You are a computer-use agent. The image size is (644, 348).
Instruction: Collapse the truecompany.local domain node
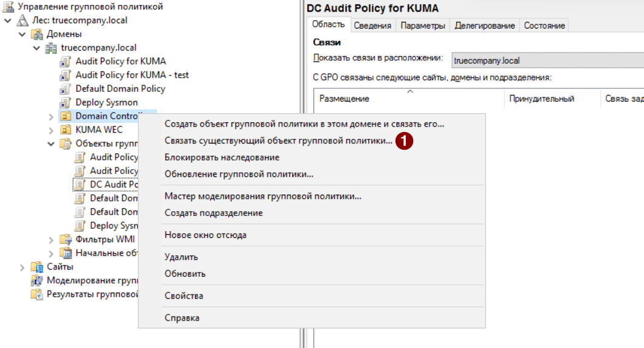point(36,47)
